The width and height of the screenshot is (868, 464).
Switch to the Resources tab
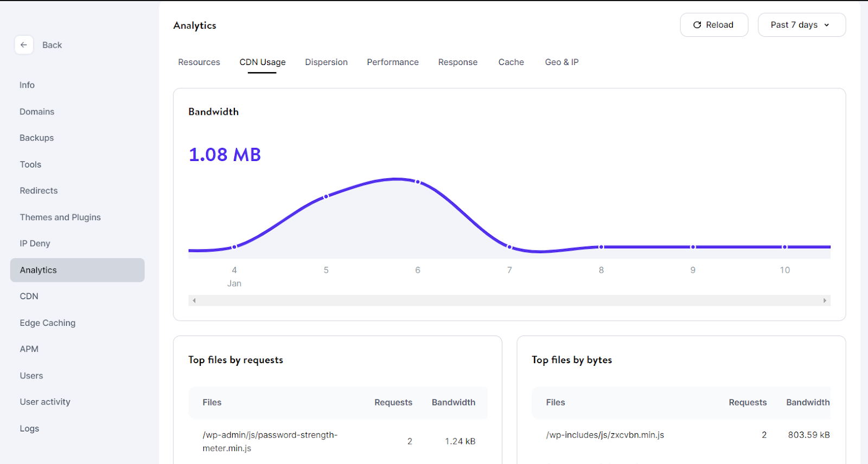[199, 62]
